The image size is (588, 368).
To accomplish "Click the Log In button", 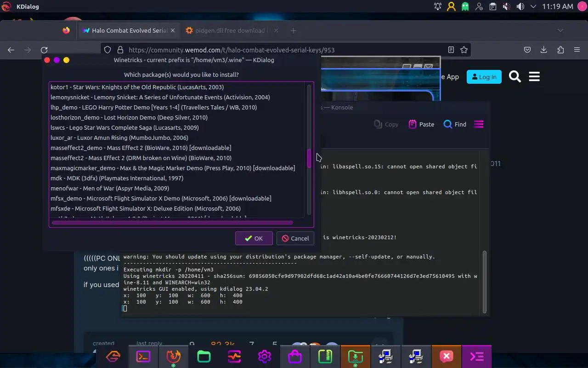I will click(484, 77).
